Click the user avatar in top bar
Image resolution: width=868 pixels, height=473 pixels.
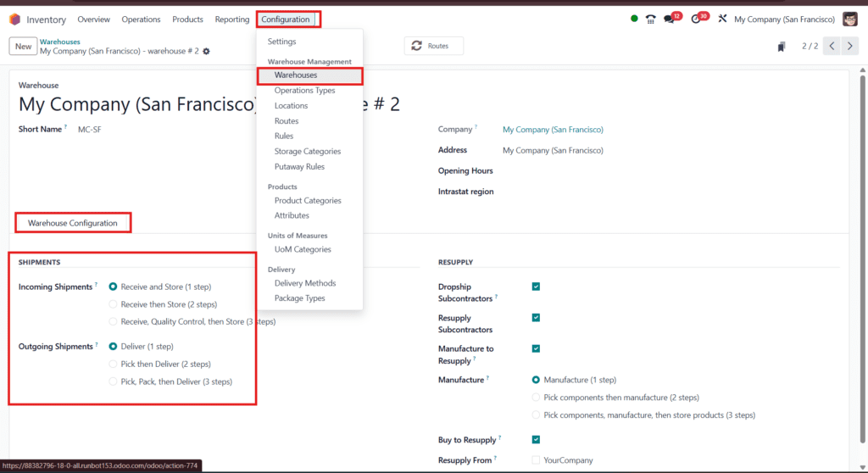(849, 19)
